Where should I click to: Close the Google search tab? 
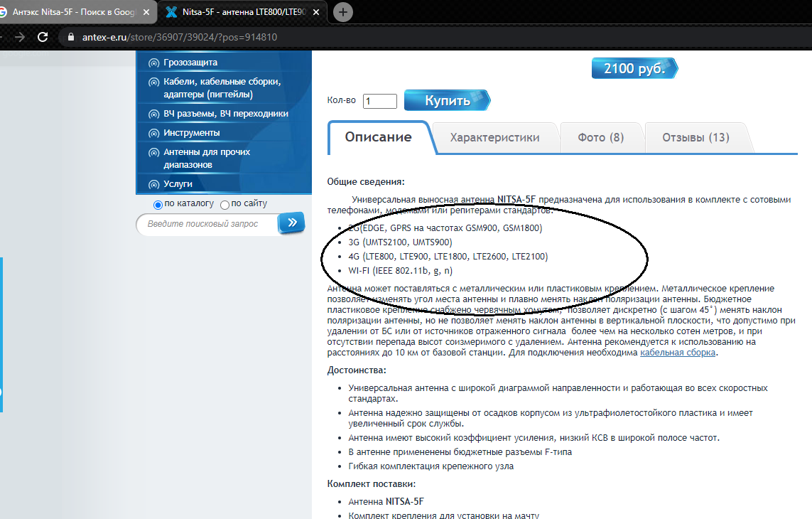pos(146,12)
